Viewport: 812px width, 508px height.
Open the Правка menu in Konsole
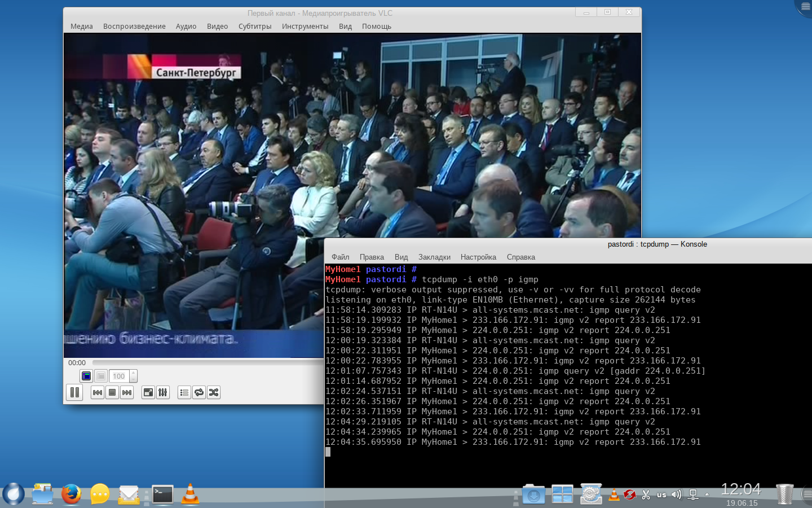pos(372,257)
